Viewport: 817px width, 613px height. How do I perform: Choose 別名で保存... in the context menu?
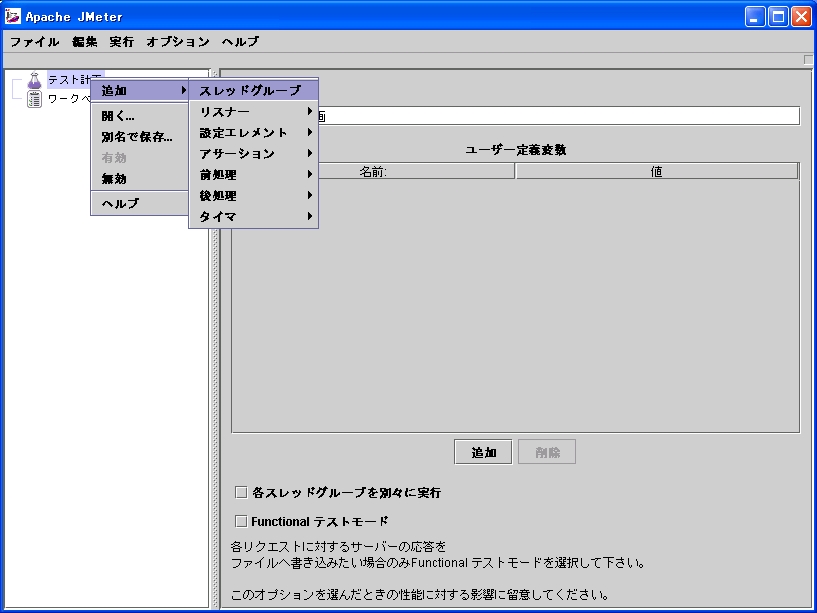(x=140, y=137)
